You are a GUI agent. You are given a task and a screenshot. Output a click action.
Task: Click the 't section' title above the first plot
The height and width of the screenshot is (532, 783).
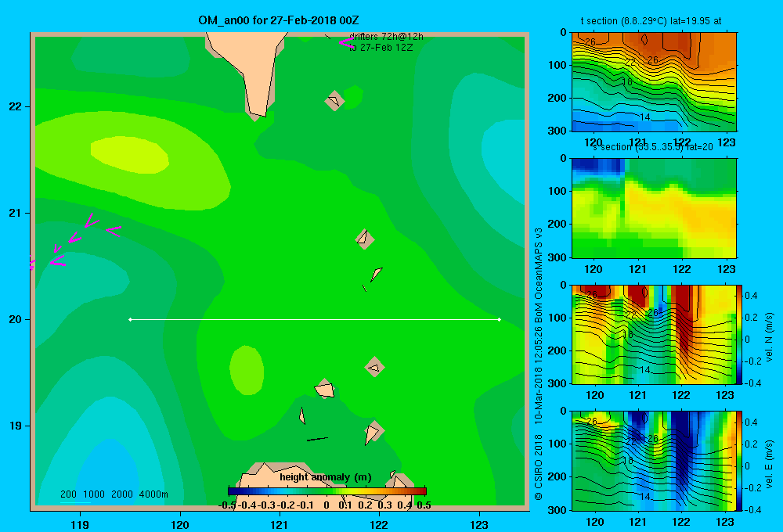(x=651, y=21)
